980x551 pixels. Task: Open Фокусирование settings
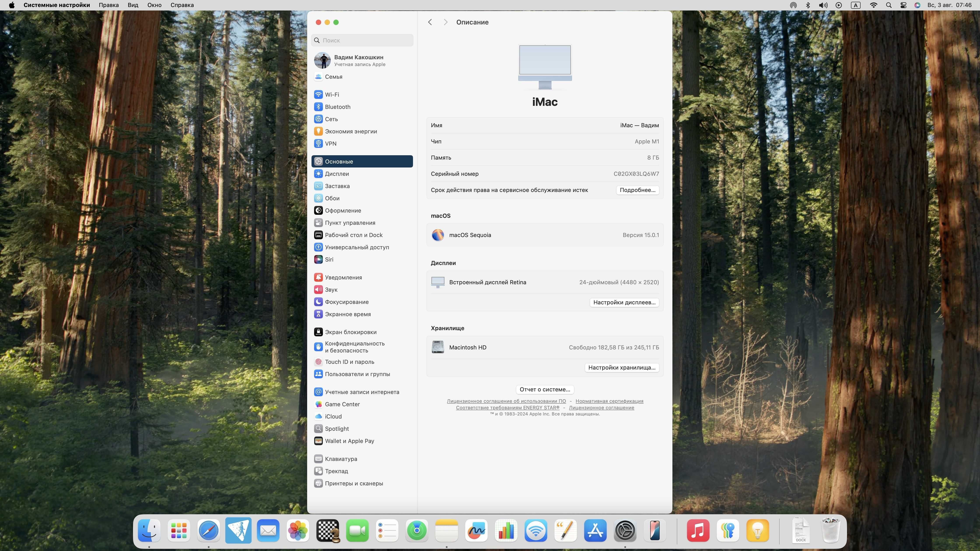362,302
